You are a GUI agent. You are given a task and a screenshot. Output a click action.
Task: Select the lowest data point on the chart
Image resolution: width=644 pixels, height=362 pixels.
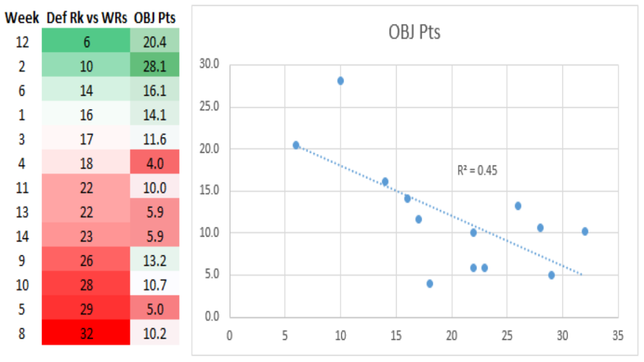(x=430, y=284)
